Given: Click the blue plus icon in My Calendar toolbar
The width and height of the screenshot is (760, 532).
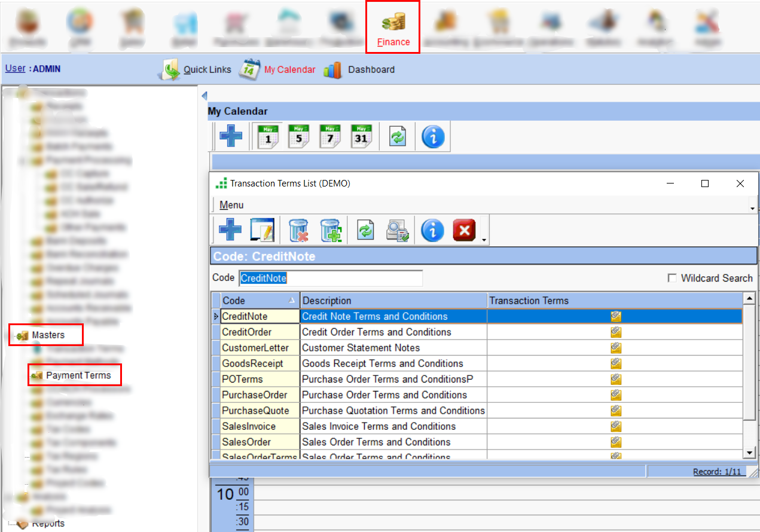Looking at the screenshot, I should 231,136.
